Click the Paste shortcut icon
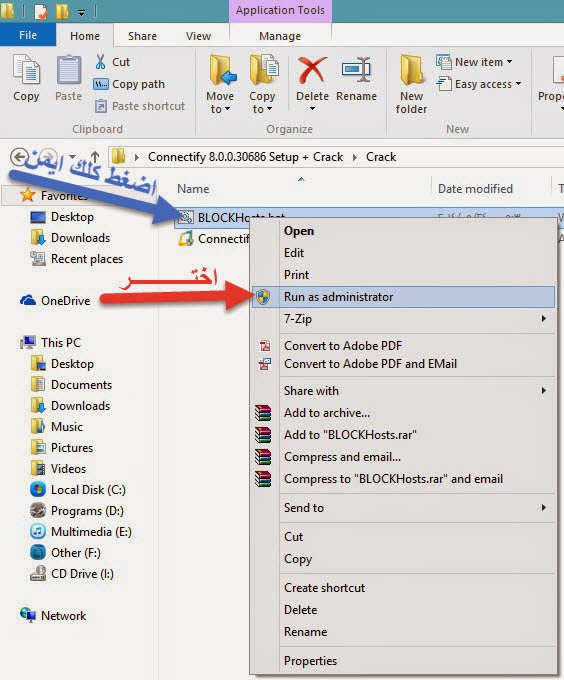The height and width of the screenshot is (680, 564). click(101, 106)
